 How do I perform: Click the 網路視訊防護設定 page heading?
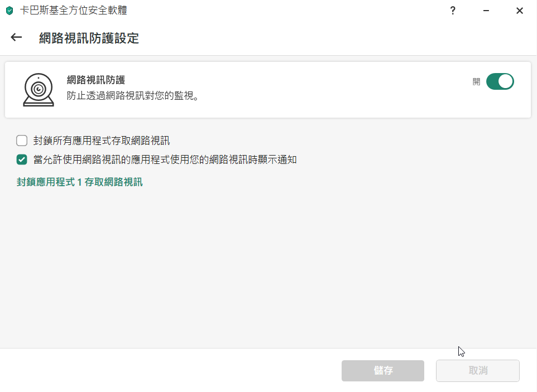pos(89,38)
